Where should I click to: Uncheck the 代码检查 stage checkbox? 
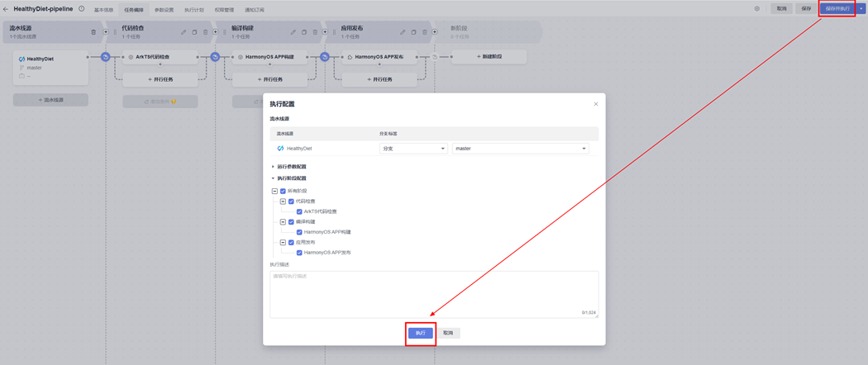[x=291, y=201]
